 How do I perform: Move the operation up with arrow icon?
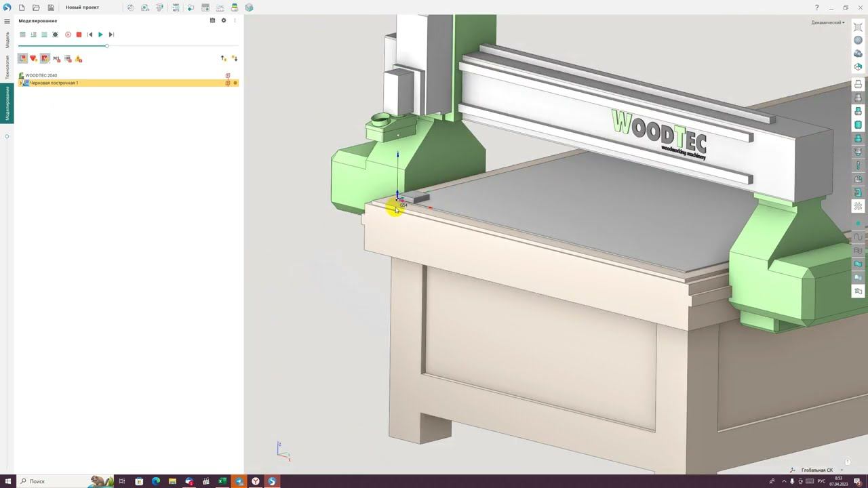(224, 58)
